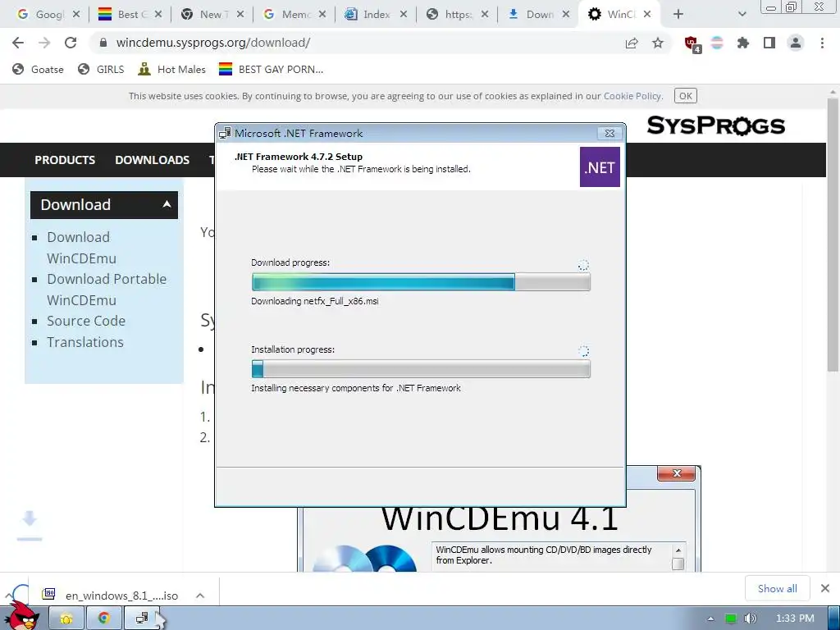Switch to the Downloads tab
The image size is (840, 630).
pos(533,15)
